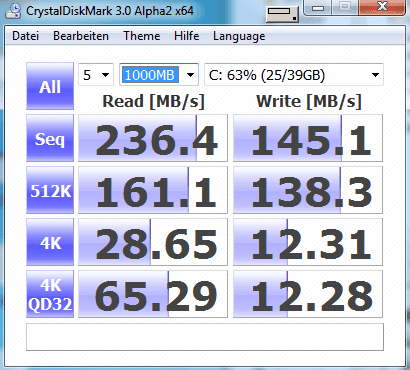The width and height of the screenshot is (410, 370).
Task: Click the 4K QD32 write result 12.28
Action: point(308,294)
